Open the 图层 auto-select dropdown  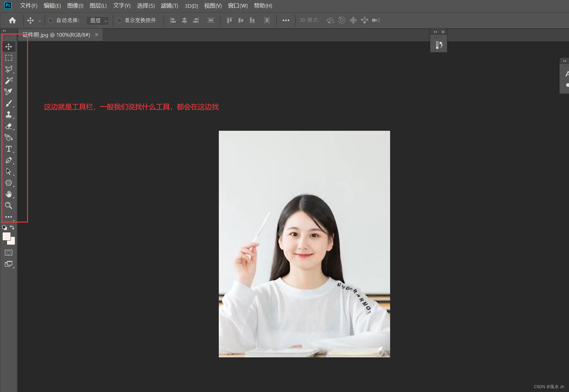98,20
